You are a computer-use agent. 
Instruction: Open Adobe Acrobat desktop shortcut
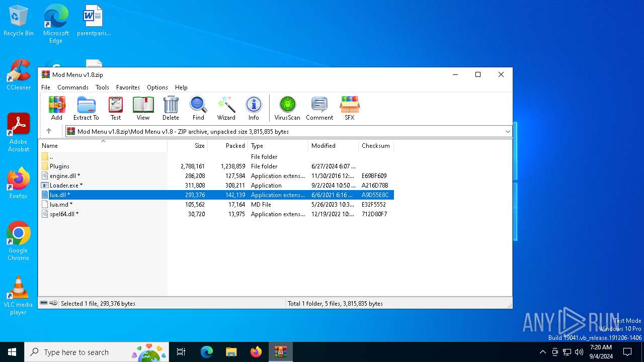coord(19,133)
